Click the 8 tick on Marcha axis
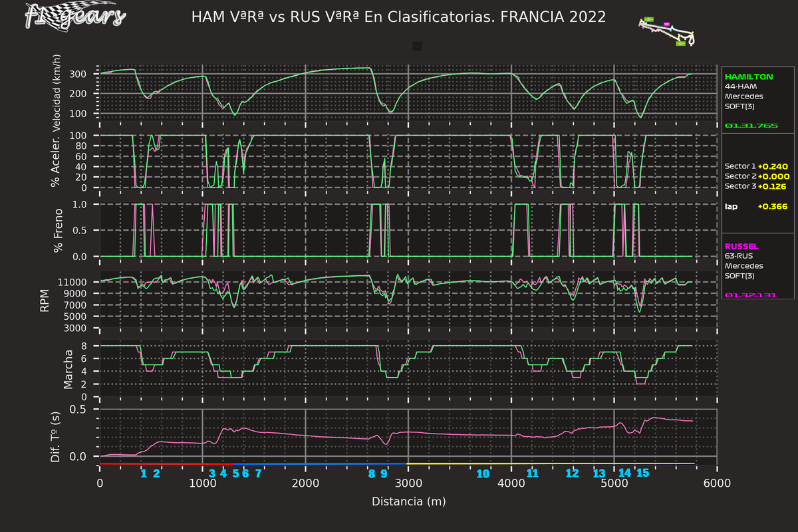 (x=85, y=346)
